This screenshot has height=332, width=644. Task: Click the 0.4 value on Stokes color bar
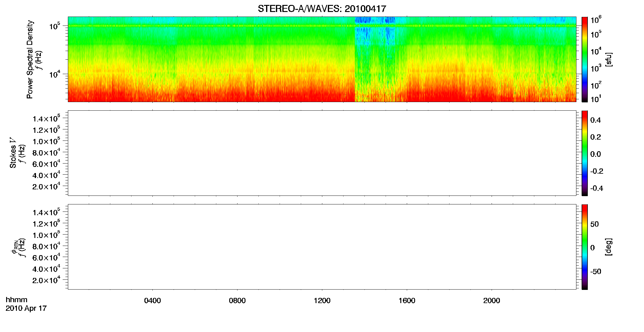(x=595, y=120)
